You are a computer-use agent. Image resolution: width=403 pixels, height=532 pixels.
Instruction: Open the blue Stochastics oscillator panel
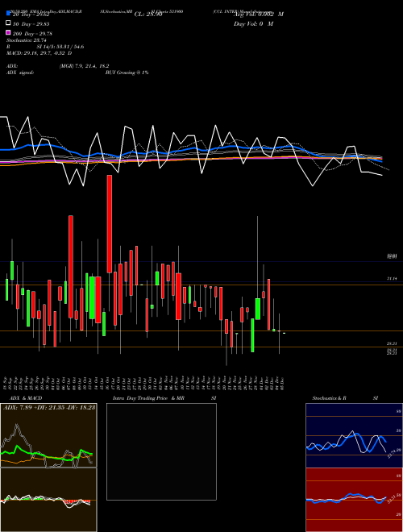[x=354, y=435]
